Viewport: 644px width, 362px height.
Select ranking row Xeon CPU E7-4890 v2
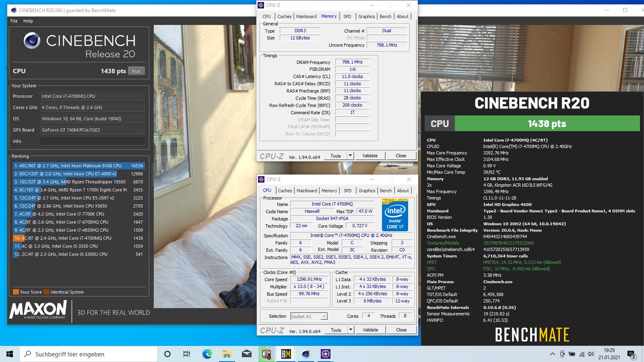tap(78, 174)
